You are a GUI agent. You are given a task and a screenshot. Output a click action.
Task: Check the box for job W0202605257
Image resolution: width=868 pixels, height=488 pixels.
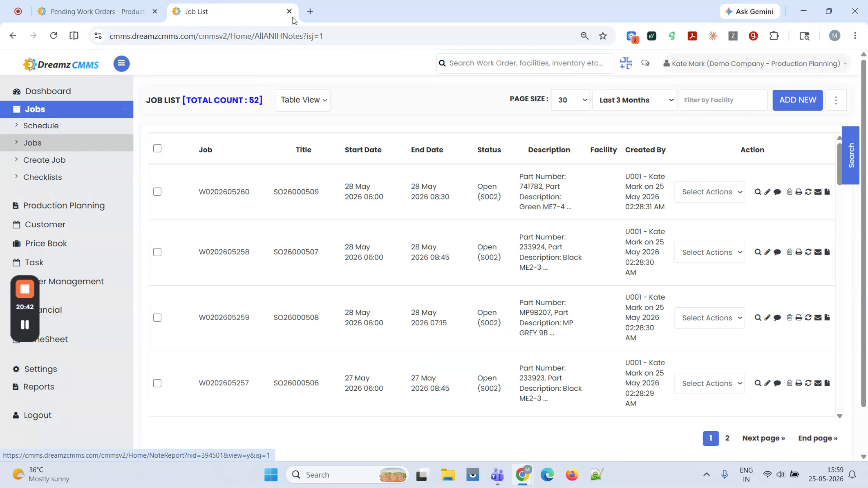pos(157,383)
